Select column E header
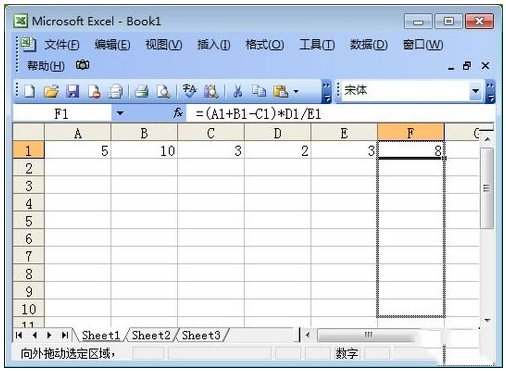 pos(344,133)
